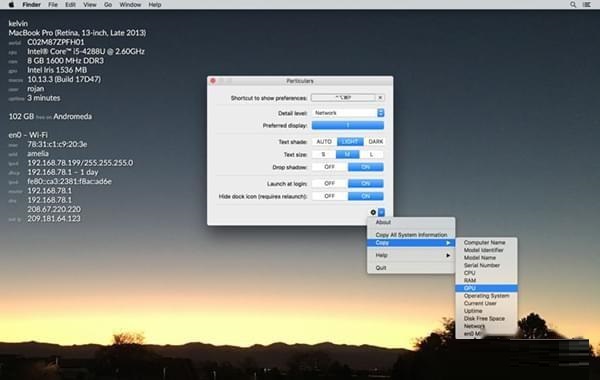The height and width of the screenshot is (380, 600).
Task: Click the '102 GB' free space text
Action: pos(21,116)
